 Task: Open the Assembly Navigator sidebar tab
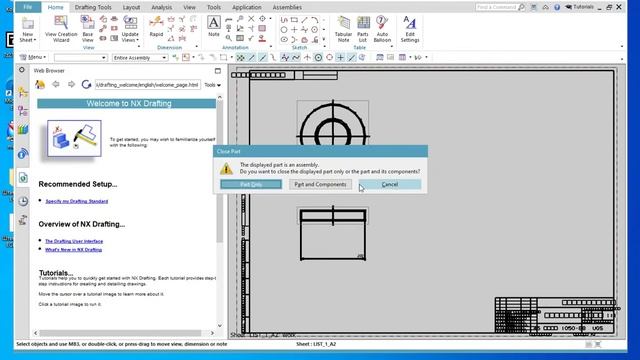click(23, 93)
